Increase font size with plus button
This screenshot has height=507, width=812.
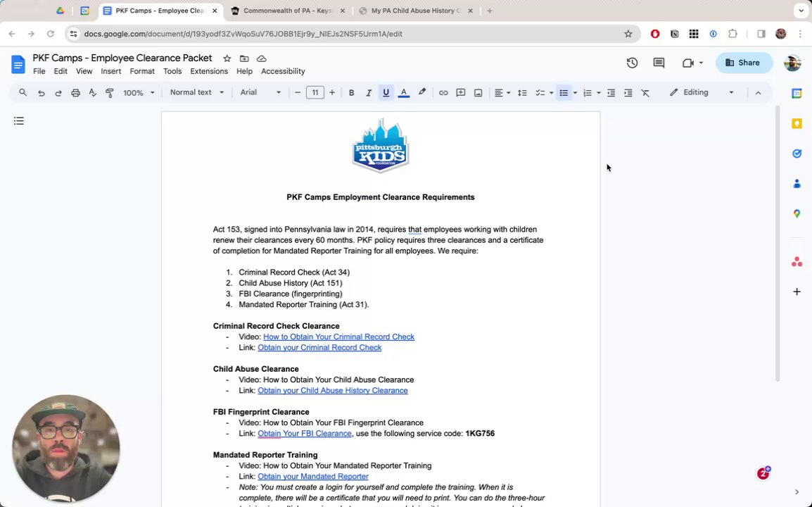[332, 93]
